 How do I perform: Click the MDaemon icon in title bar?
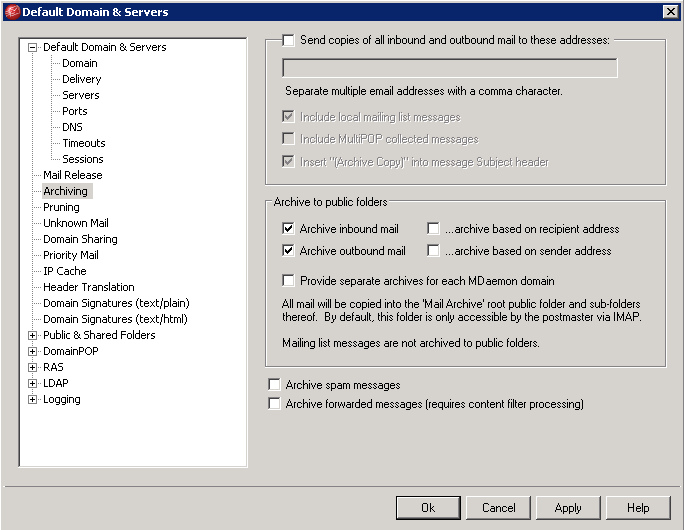(x=12, y=12)
